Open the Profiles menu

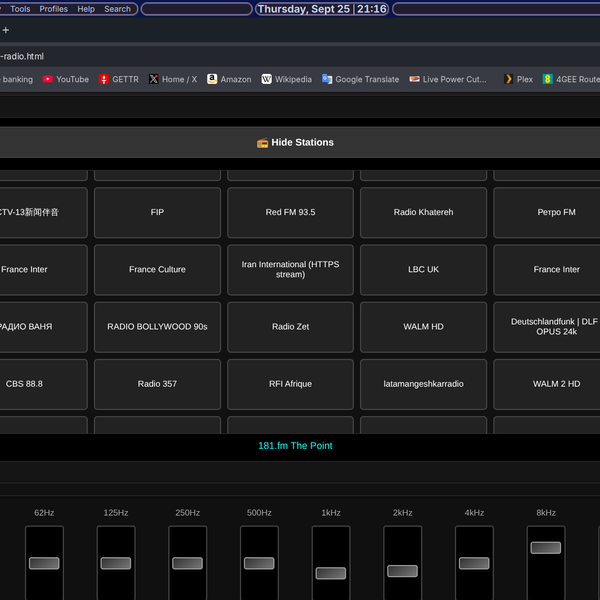tap(54, 9)
